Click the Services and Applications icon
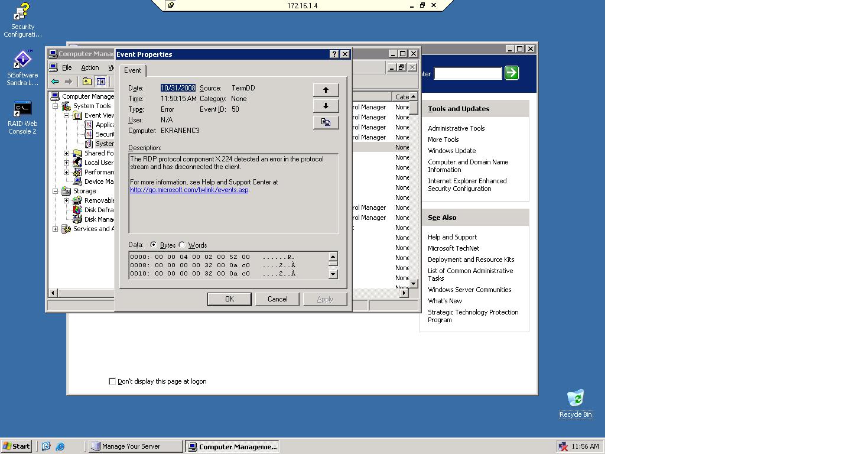The width and height of the screenshot is (868, 454). (66, 229)
